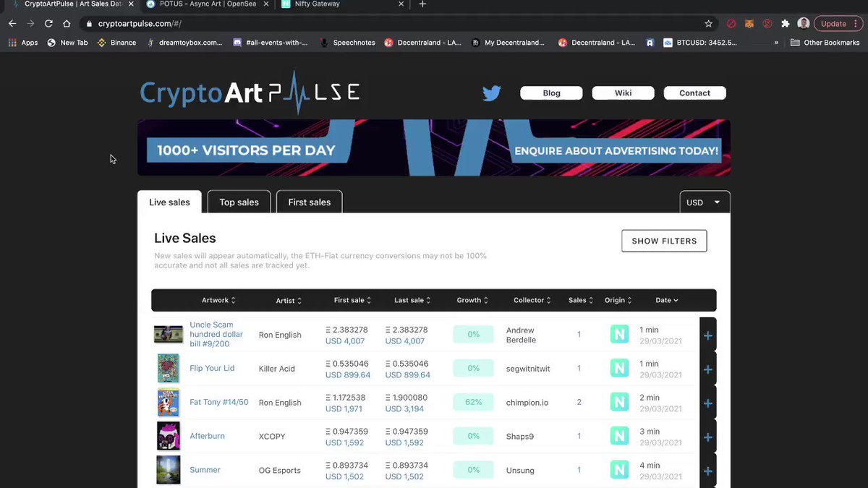Click the Show Filters button

(664, 241)
